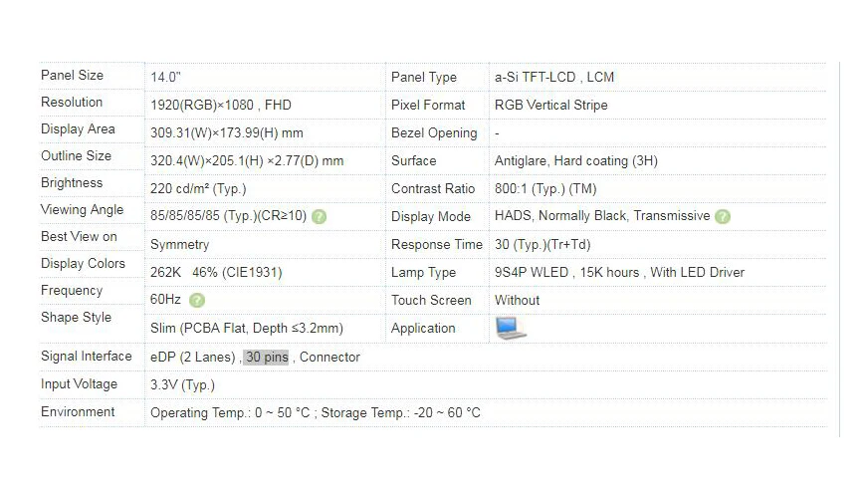This screenshot has height=489, width=868.
Task: Click the '85/85/85/85 (Typ.)(CR≥10)' value
Action: pos(229,216)
